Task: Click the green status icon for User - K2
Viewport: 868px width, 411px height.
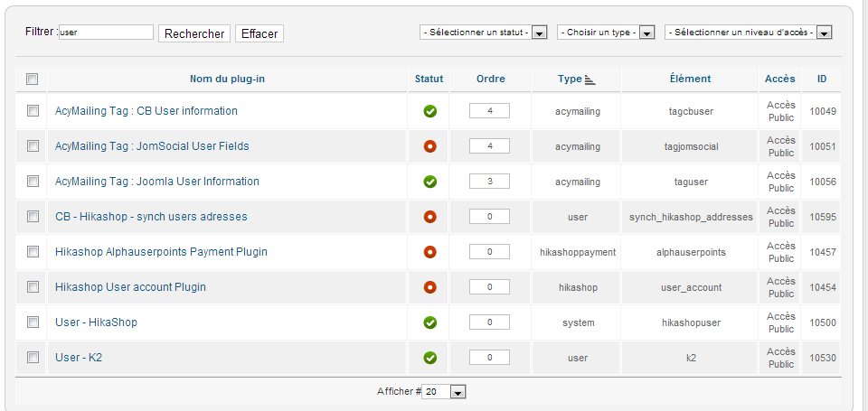Action: click(429, 358)
